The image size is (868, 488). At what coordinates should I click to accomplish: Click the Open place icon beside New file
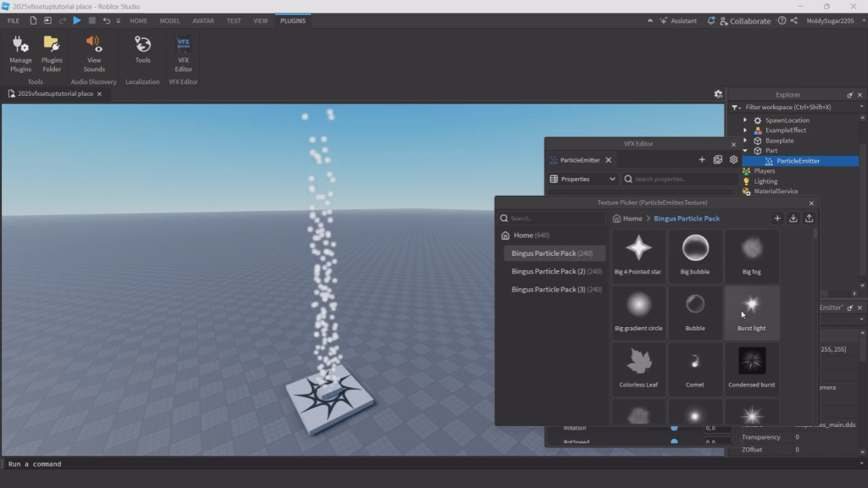(x=47, y=20)
